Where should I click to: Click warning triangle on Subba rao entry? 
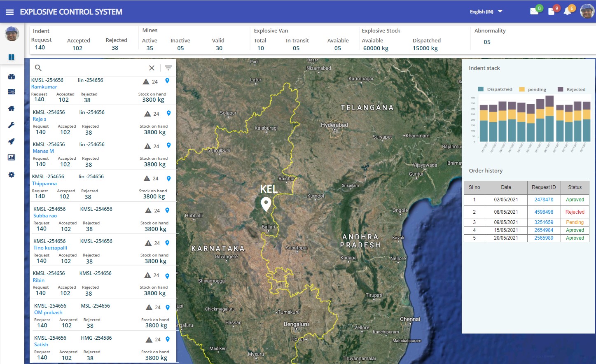coord(148,211)
